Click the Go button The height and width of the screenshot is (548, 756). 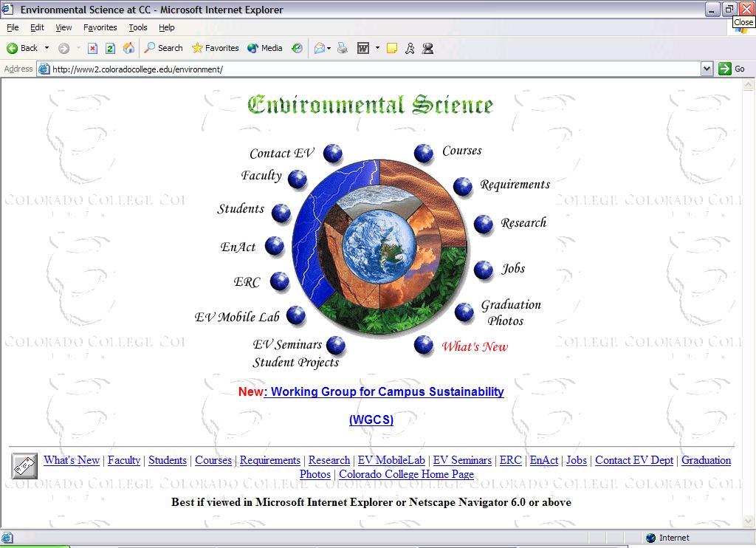(732, 69)
